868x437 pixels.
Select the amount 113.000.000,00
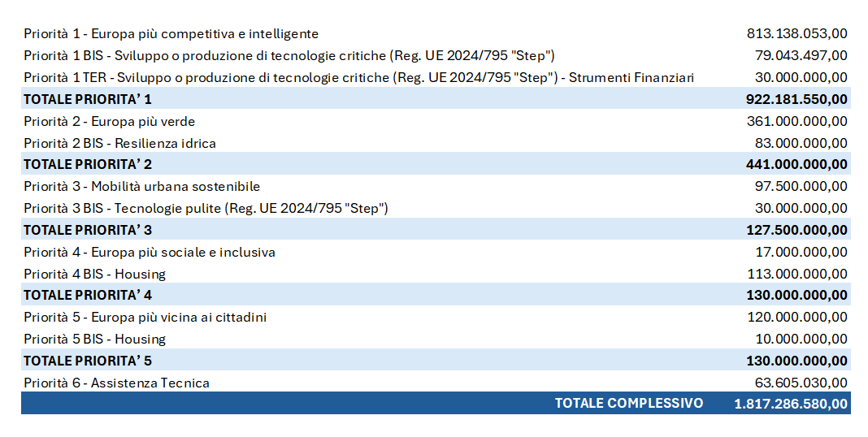[796, 274]
